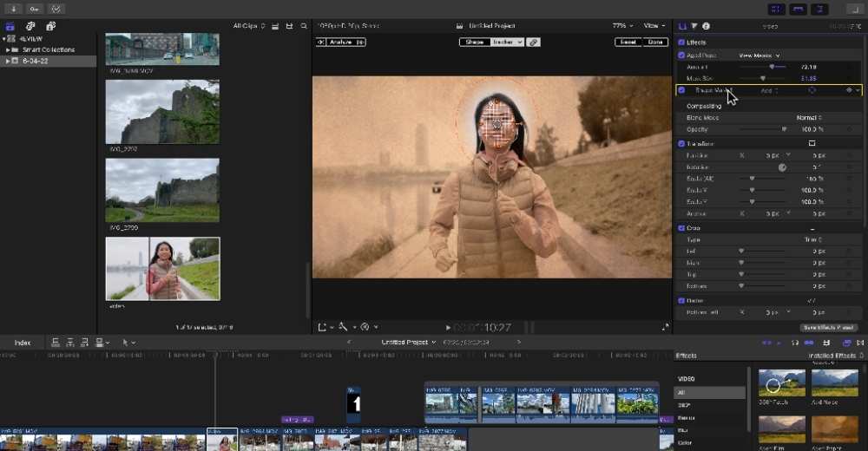Disable the Transform checkbox
The image size is (868, 451).
[x=681, y=143]
